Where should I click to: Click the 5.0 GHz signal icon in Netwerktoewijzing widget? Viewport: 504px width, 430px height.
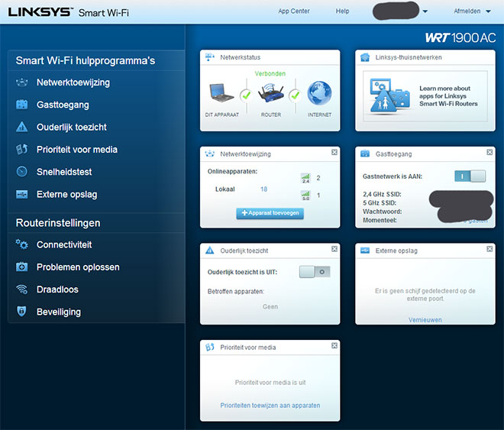pyautogui.click(x=305, y=196)
